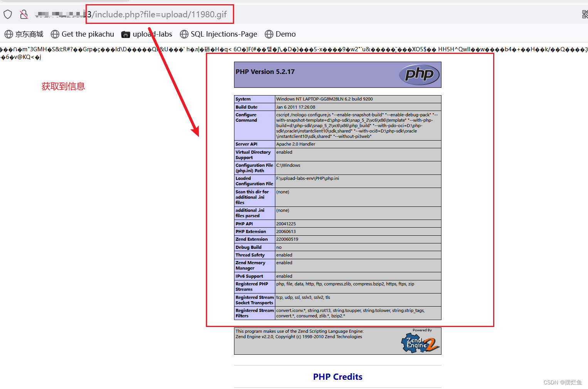
Task: Click the globe icon beside Get the pikachu
Action: click(55, 34)
